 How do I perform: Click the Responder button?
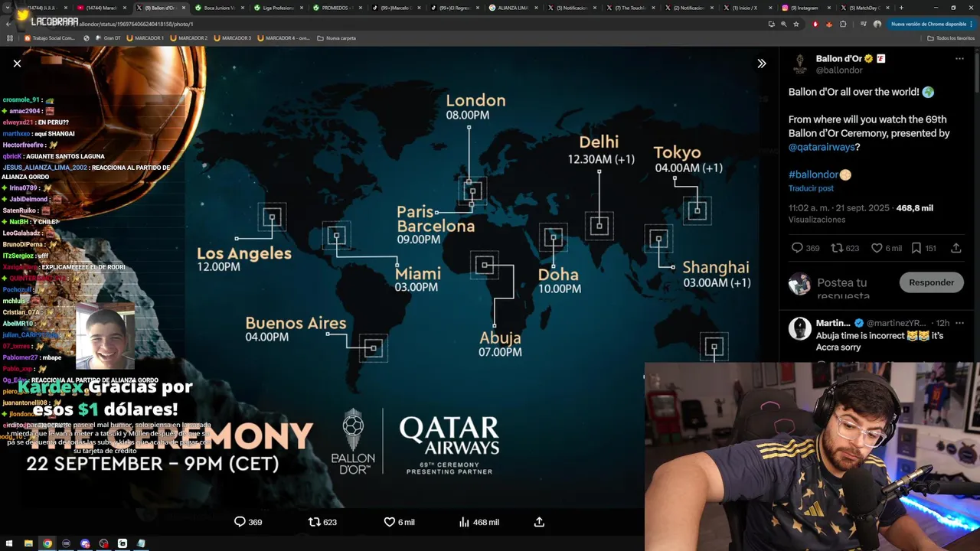pyautogui.click(x=931, y=282)
